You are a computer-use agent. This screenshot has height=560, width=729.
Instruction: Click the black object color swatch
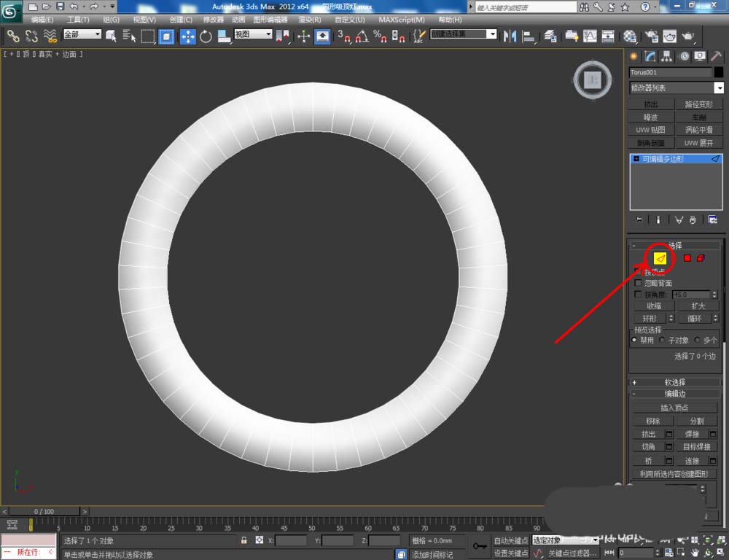pos(718,72)
